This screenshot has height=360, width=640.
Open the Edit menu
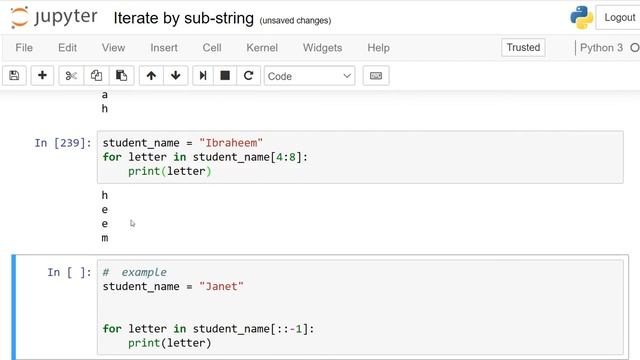[x=67, y=48]
